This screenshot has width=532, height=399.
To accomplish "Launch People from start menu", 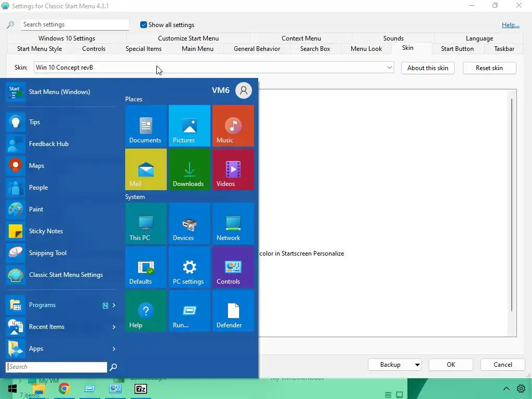I will [x=61, y=187].
